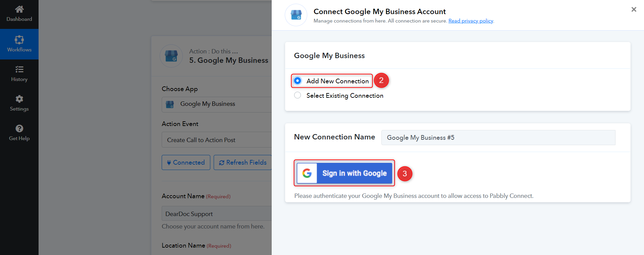Click the Refresh Fields button
The width and height of the screenshot is (644, 255).
click(x=243, y=162)
